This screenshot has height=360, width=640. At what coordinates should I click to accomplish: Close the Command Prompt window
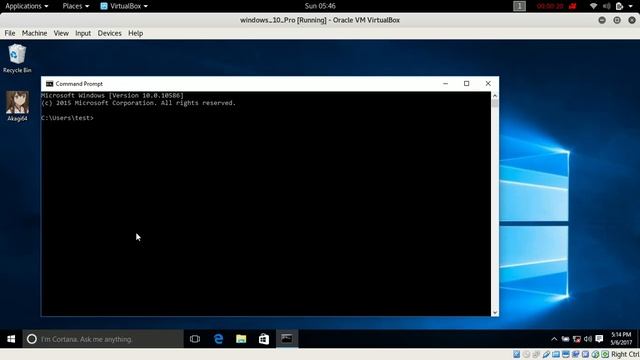pos(488,84)
